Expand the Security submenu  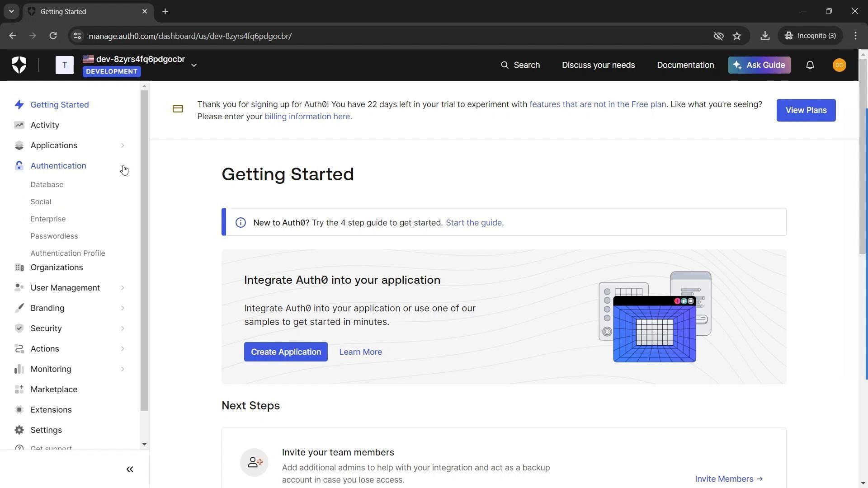tap(123, 328)
